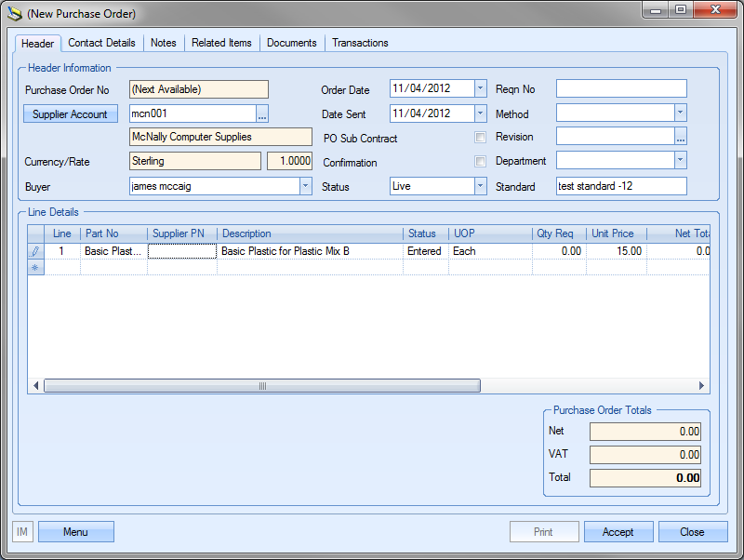Click the purchase order window title icon
744x560 pixels.
pyautogui.click(x=14, y=13)
